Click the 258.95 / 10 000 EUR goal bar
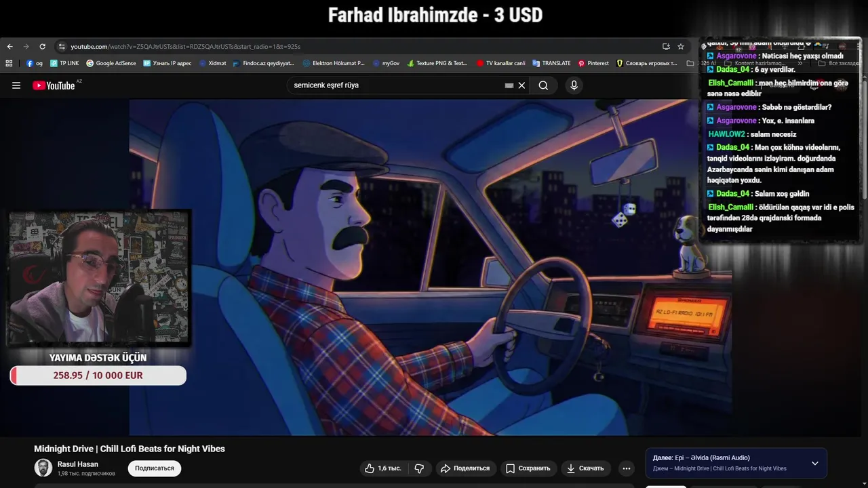868x488 pixels. [98, 375]
